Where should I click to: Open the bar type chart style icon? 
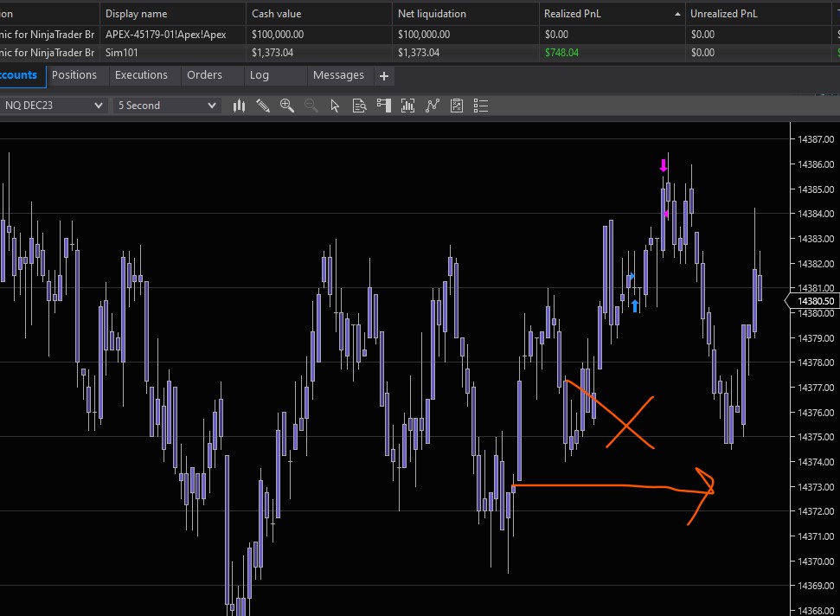(x=239, y=106)
